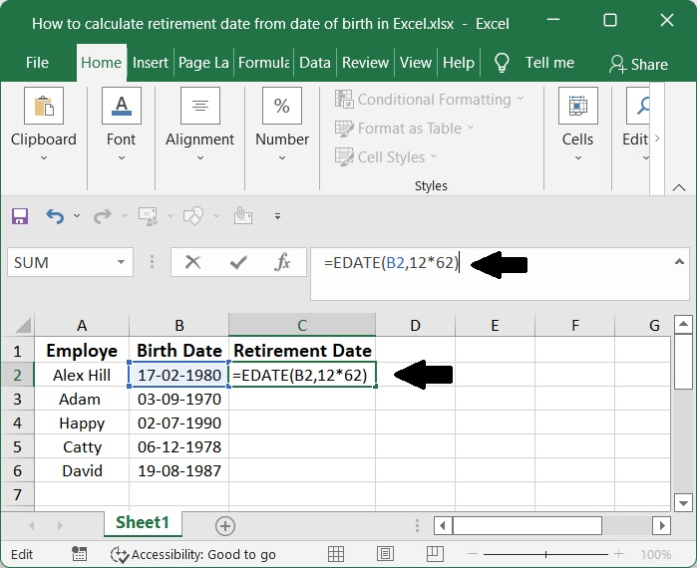Open the File menu
The height and width of the screenshot is (568, 700).
click(x=37, y=62)
